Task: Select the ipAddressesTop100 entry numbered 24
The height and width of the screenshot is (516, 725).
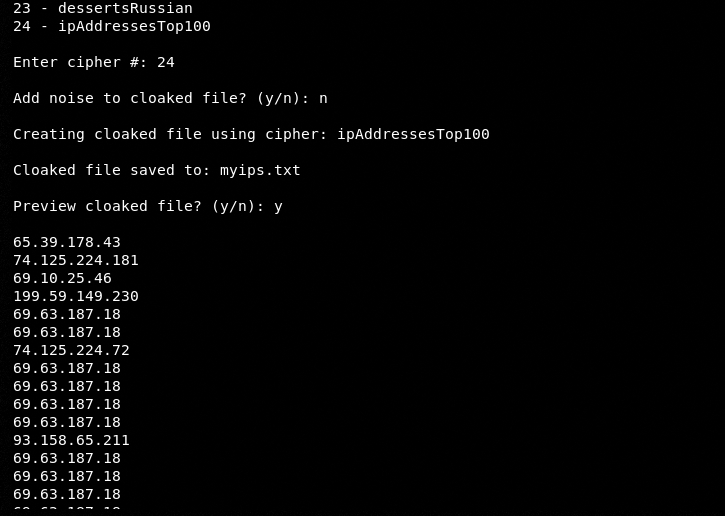Action: (111, 26)
